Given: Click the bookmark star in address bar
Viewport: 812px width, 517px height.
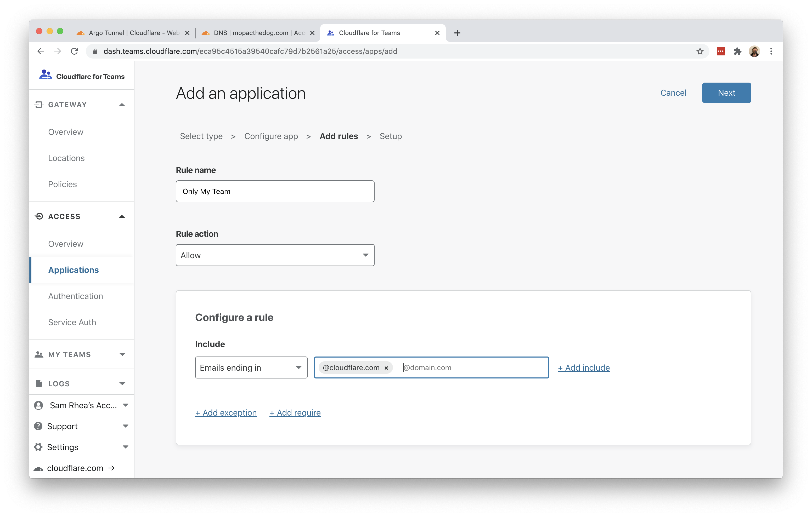Looking at the screenshot, I should click(700, 51).
